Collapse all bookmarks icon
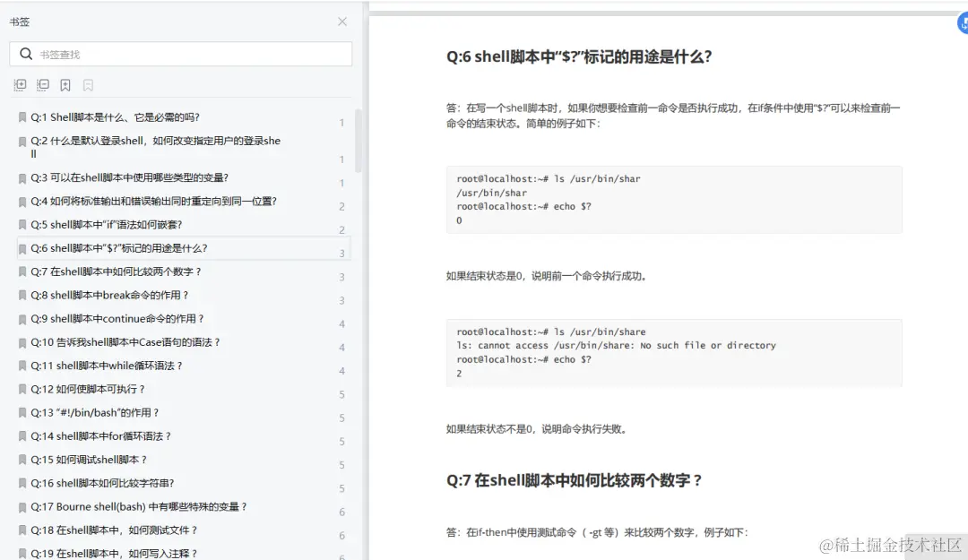 (43, 85)
